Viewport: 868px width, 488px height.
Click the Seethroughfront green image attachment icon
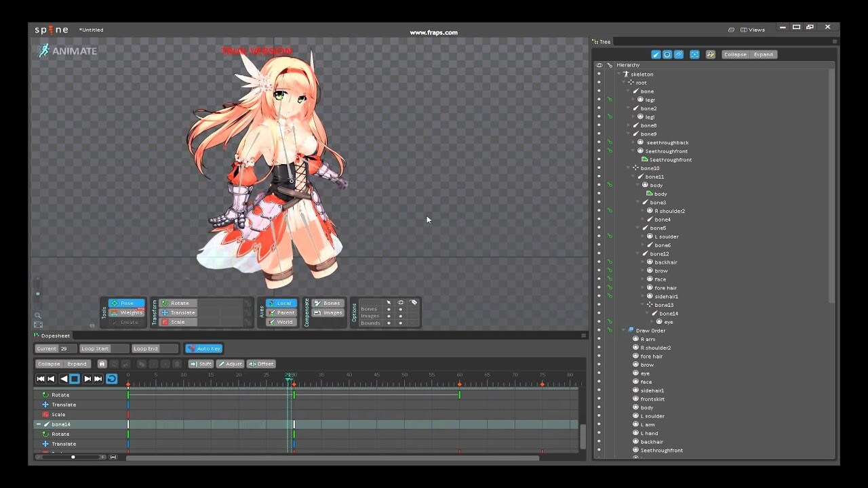645,160
